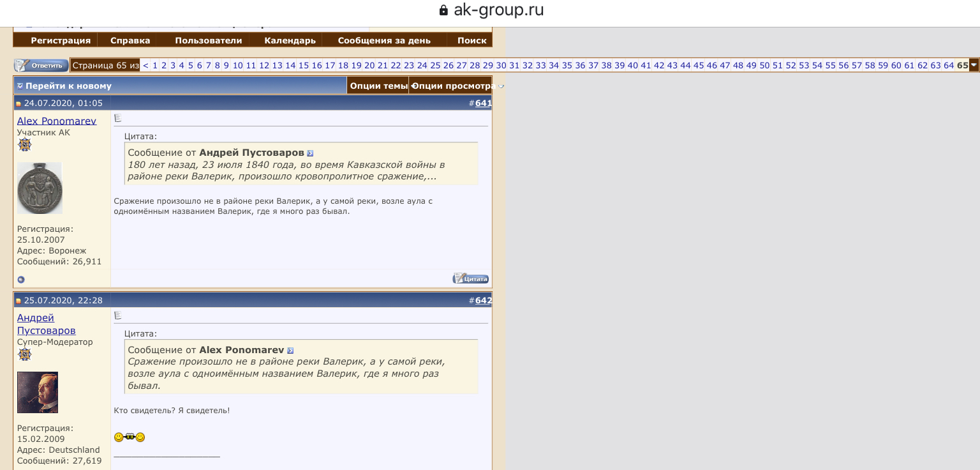
Task: View original post icon beside quoted Alex Ponomarev
Action: coord(290,351)
